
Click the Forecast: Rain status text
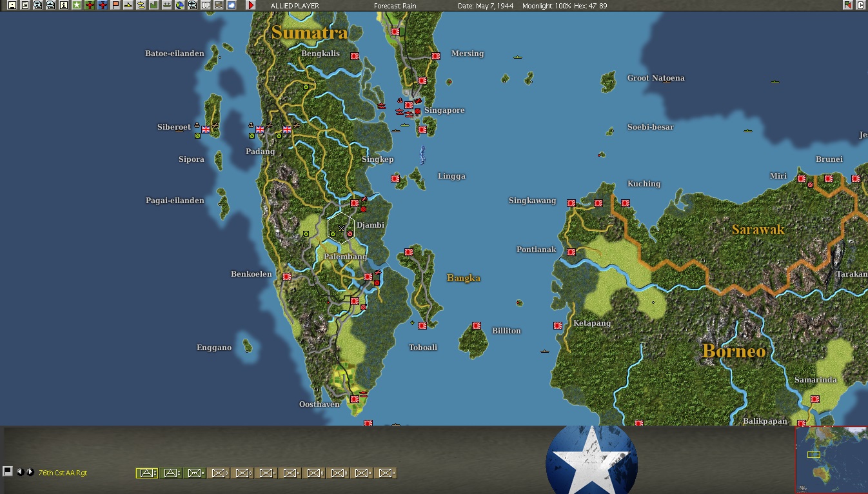pos(395,6)
